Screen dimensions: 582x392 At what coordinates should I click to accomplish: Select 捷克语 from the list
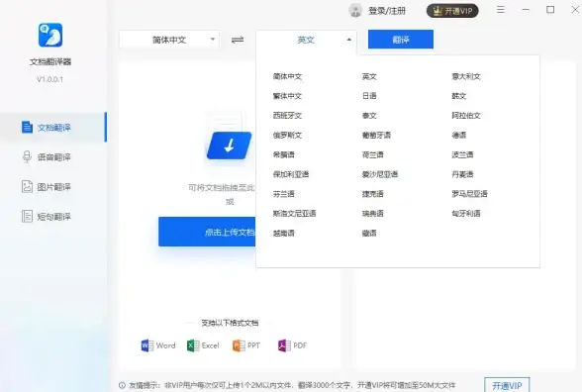coord(372,194)
